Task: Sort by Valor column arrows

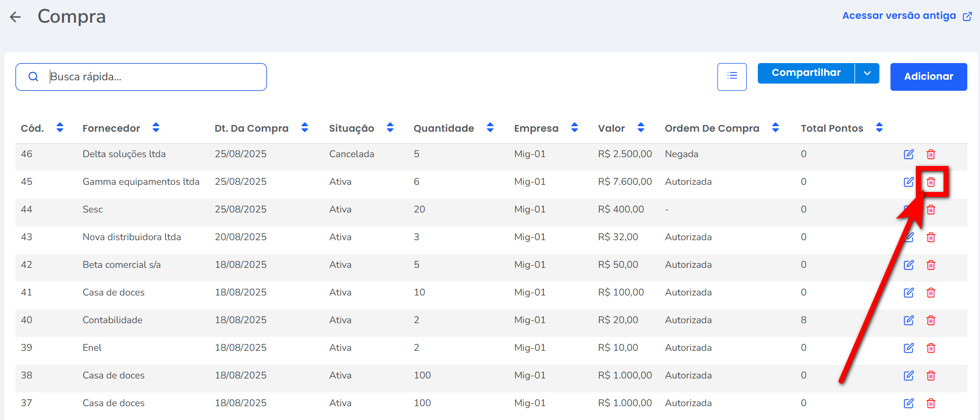Action: 641,128
